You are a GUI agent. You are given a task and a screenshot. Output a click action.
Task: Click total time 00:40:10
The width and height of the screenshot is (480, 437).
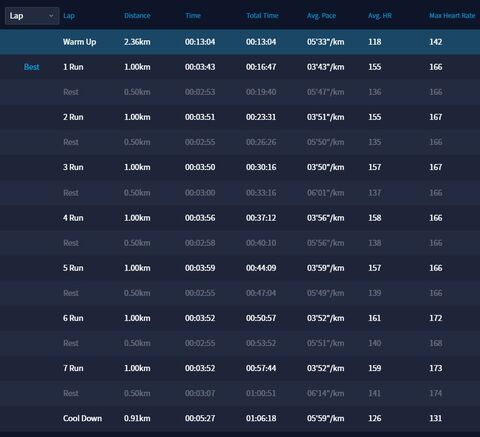pyautogui.click(x=261, y=243)
